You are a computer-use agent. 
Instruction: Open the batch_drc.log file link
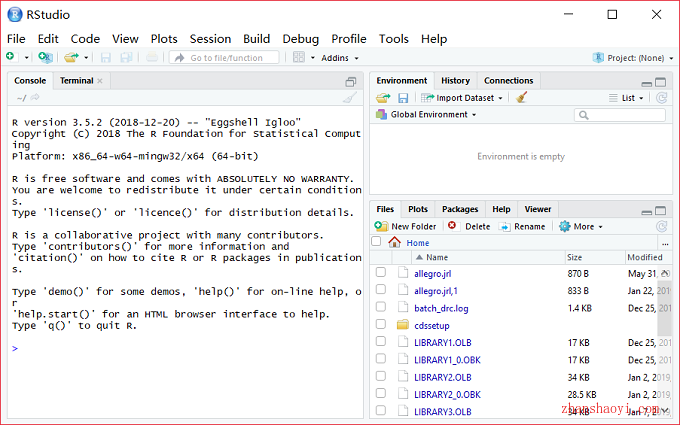(x=441, y=308)
